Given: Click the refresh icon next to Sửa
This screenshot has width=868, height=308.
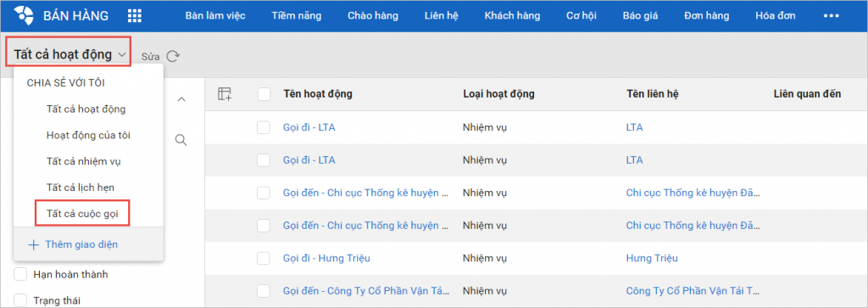Looking at the screenshot, I should (x=173, y=56).
